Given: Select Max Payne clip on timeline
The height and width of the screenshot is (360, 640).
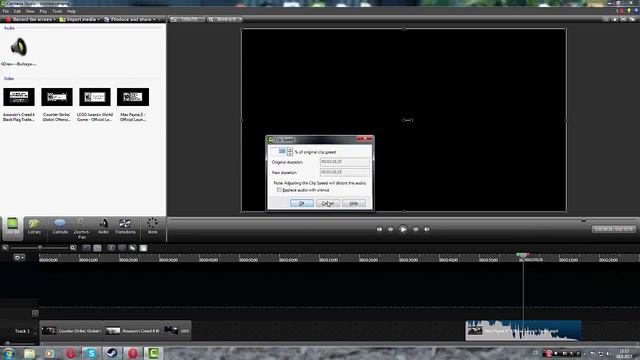Looking at the screenshot, I should coord(524,331).
